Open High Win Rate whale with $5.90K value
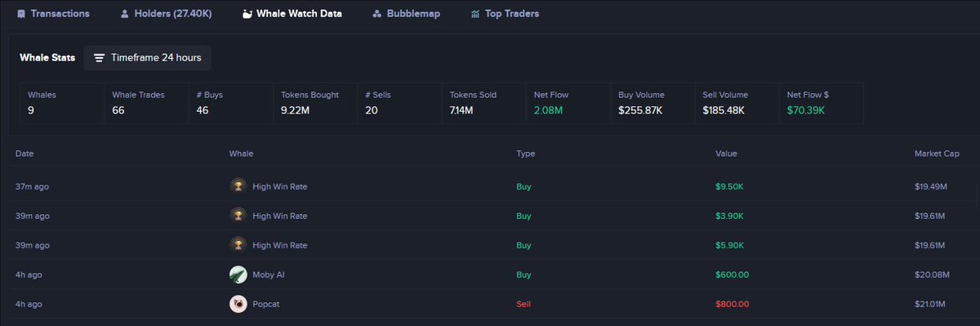Screen dimensions: 980x326 tap(280, 245)
